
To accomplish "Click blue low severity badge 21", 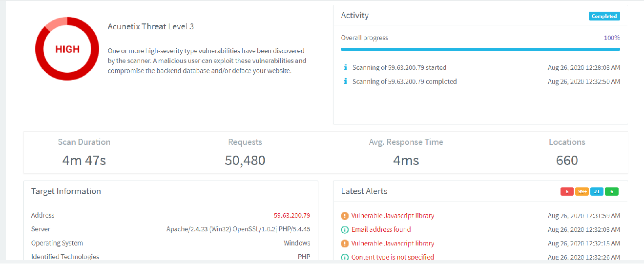I will click(597, 191).
